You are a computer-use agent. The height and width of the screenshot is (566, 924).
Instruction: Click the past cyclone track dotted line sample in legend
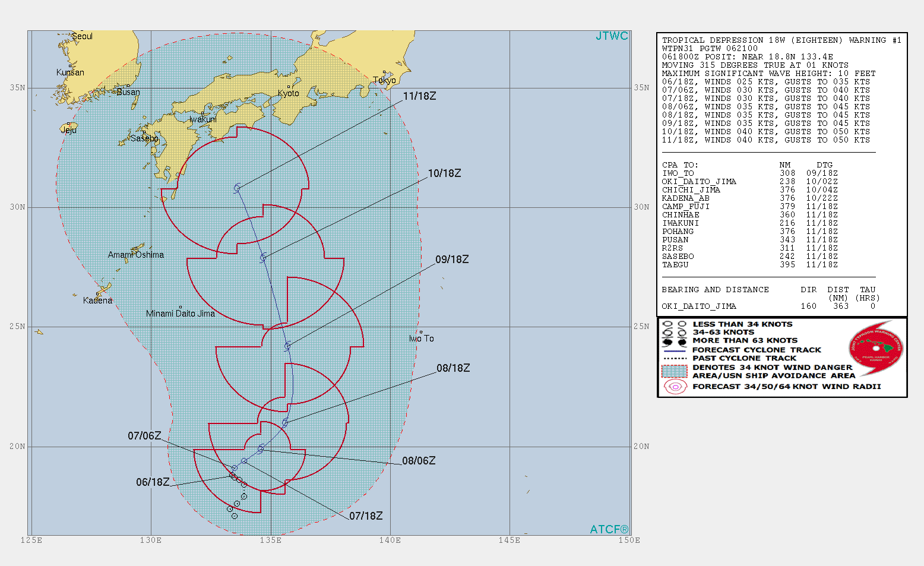(674, 359)
